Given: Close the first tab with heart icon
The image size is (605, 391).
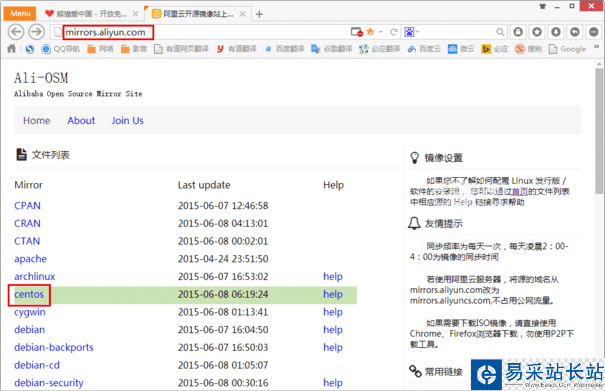Looking at the screenshot, I should pyautogui.click(x=135, y=14).
